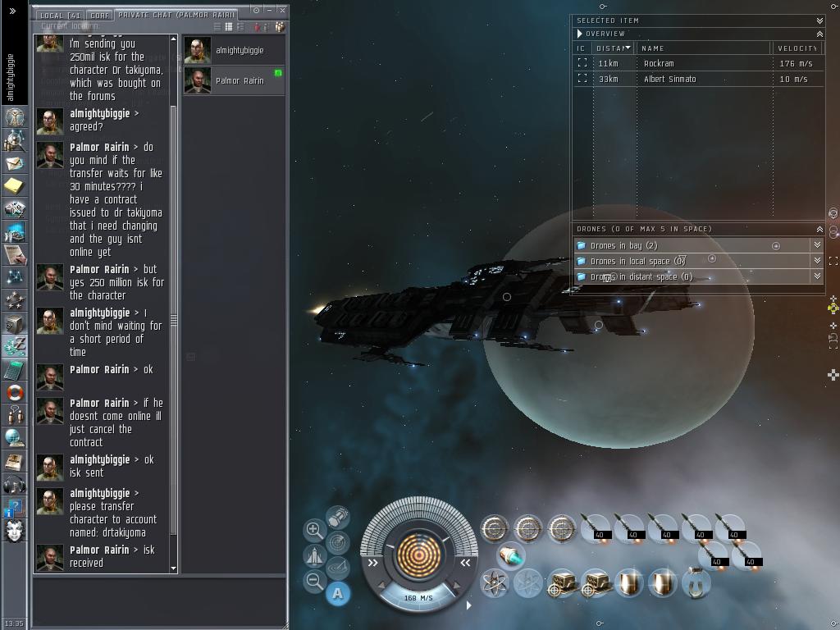Toggle the last missile launcher in lower pair
The height and width of the screenshot is (630, 840).
point(746,555)
